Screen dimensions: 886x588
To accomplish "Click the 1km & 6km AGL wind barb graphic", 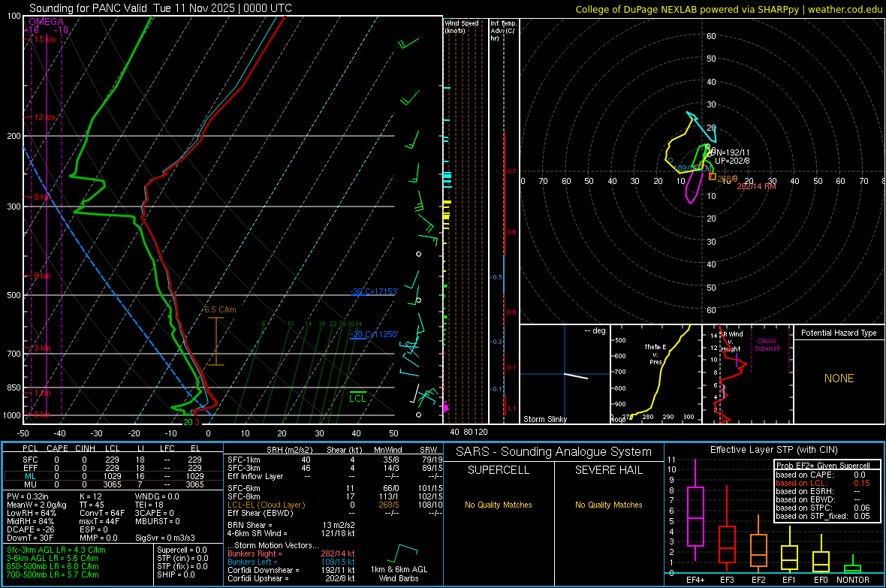I will pos(402,555).
